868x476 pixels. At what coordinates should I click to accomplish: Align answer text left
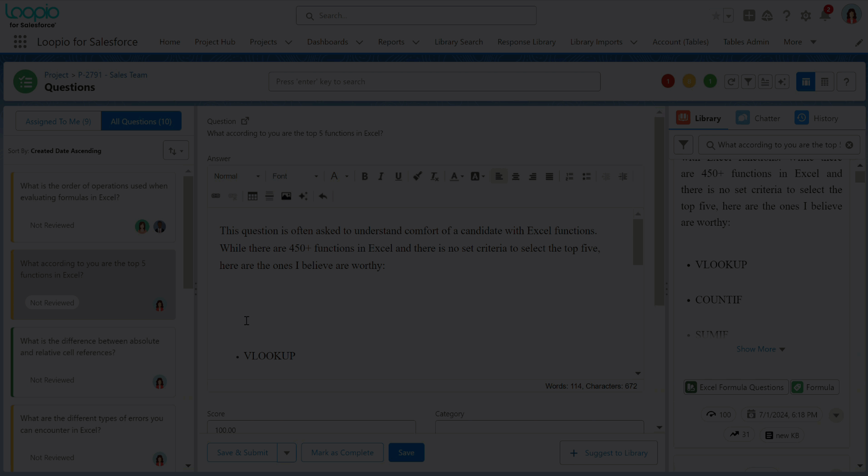498,176
